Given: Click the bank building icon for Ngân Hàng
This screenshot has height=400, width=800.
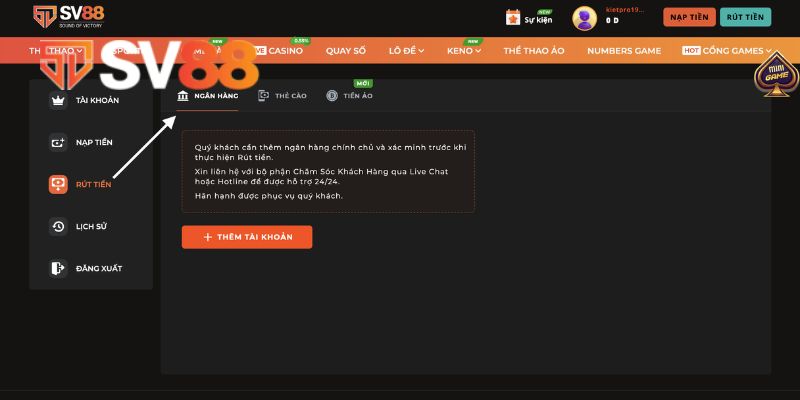Looking at the screenshot, I should tap(183, 95).
